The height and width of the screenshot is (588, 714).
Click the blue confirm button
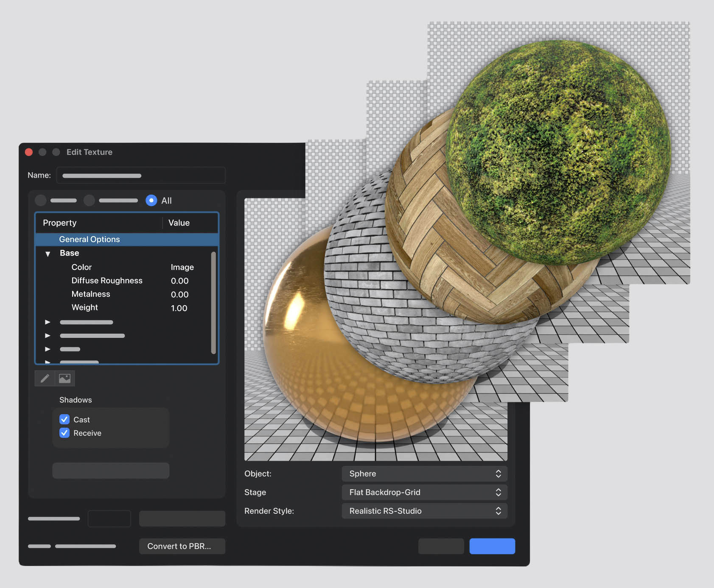(x=492, y=546)
